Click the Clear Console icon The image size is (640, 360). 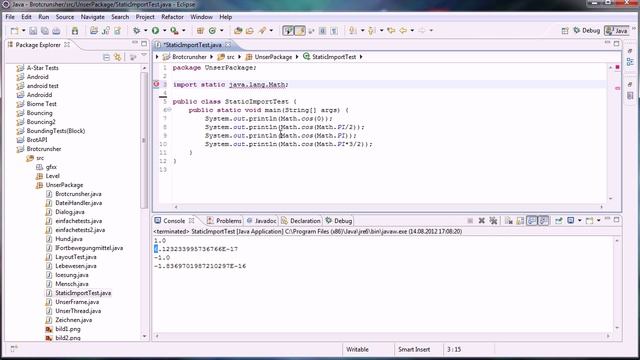click(509, 221)
